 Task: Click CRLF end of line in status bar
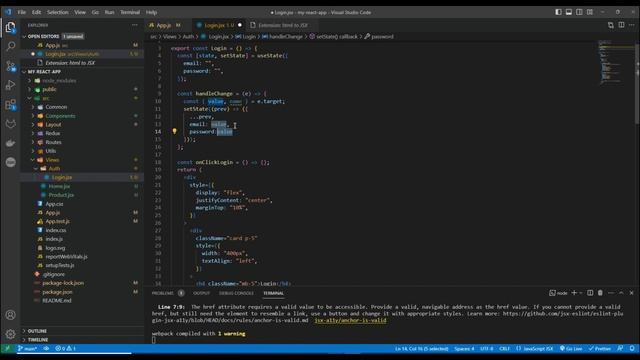[x=504, y=348]
